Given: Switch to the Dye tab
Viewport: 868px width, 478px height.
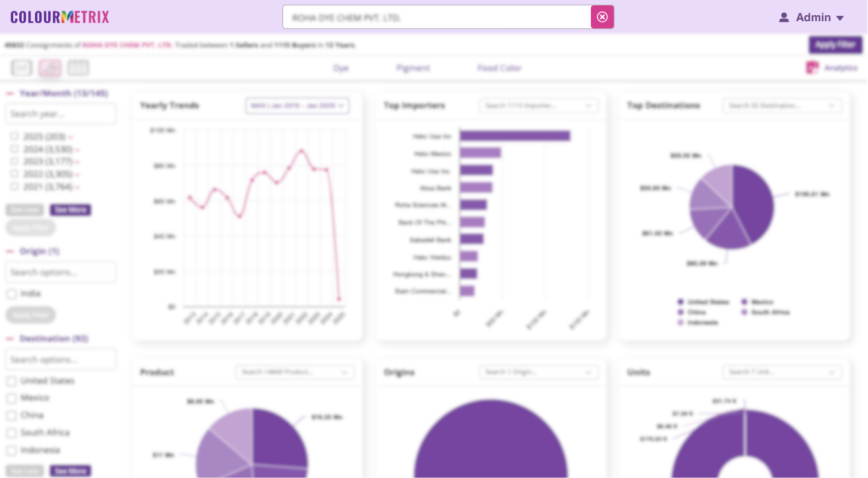Looking at the screenshot, I should 341,68.
